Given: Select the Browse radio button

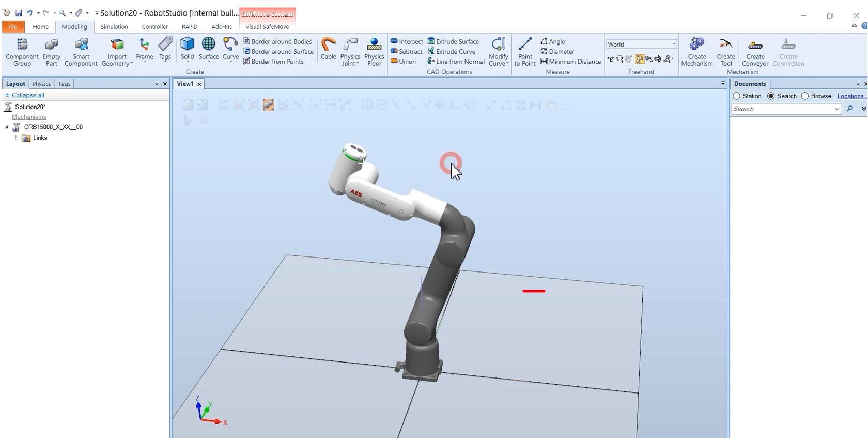Looking at the screenshot, I should [x=805, y=96].
